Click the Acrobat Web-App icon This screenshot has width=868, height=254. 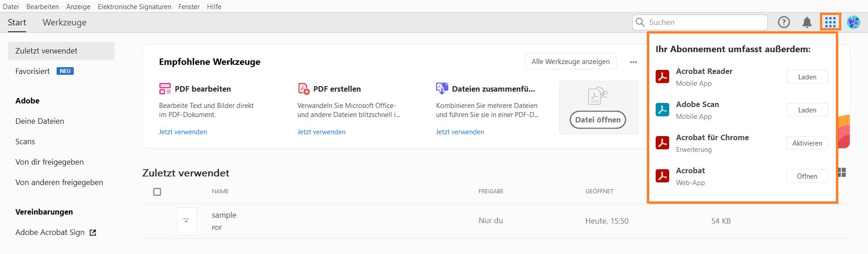point(662,176)
